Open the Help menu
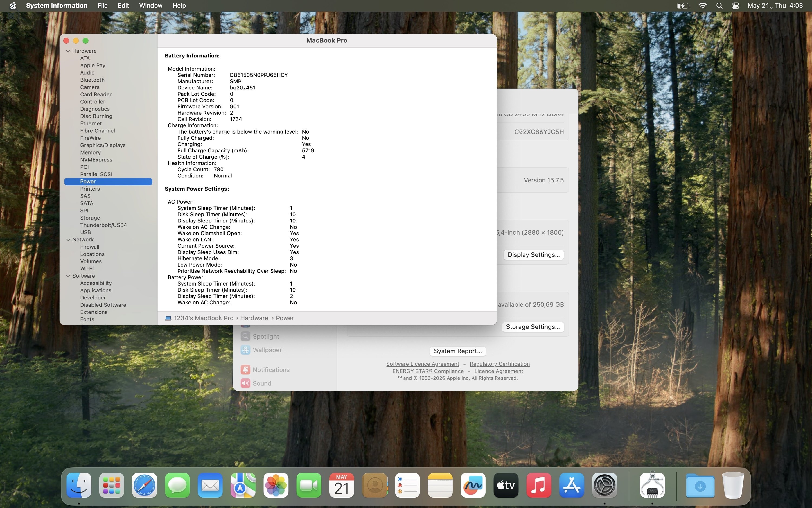The width and height of the screenshot is (812, 508). 179,6
